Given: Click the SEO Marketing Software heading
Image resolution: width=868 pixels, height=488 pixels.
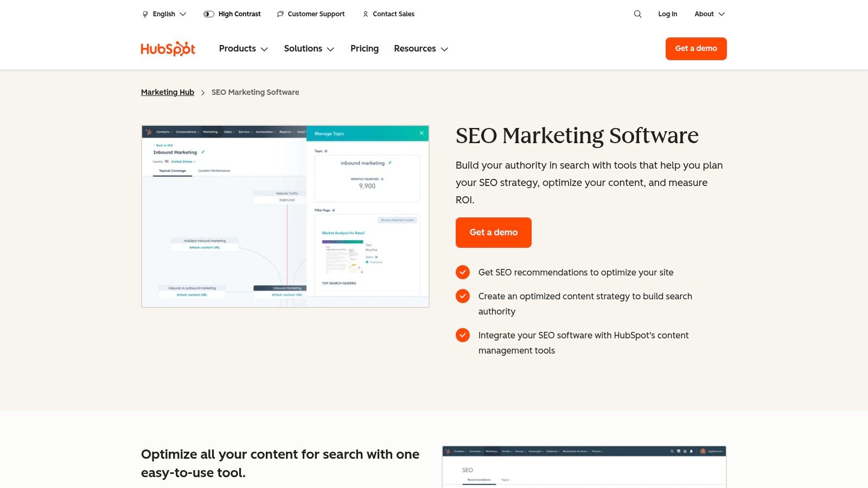Looking at the screenshot, I should 577,136.
